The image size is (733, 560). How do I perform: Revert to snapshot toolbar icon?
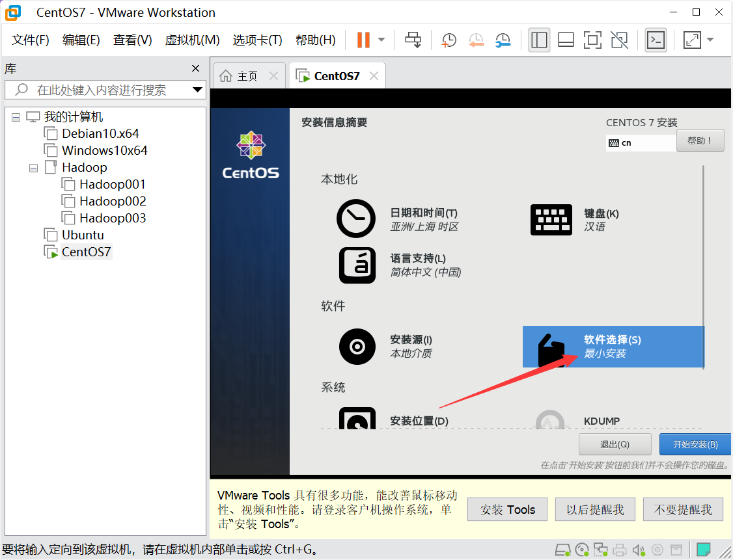(x=476, y=40)
